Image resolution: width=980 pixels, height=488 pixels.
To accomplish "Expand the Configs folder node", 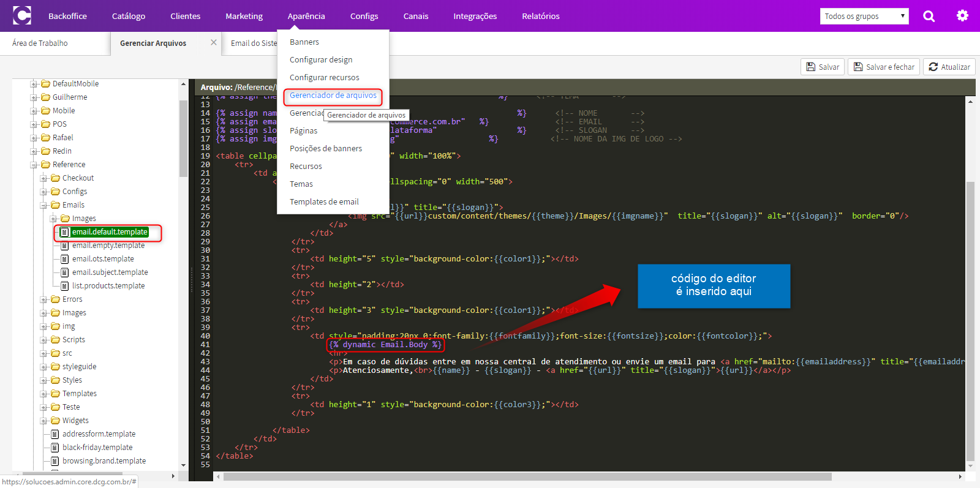I will pyautogui.click(x=44, y=192).
